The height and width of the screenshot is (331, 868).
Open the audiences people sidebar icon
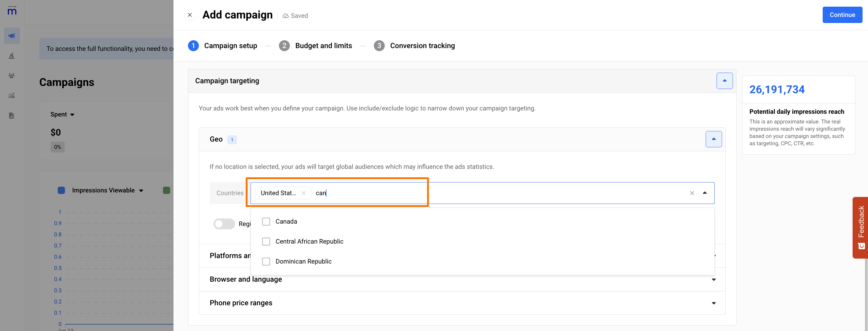coord(12,76)
